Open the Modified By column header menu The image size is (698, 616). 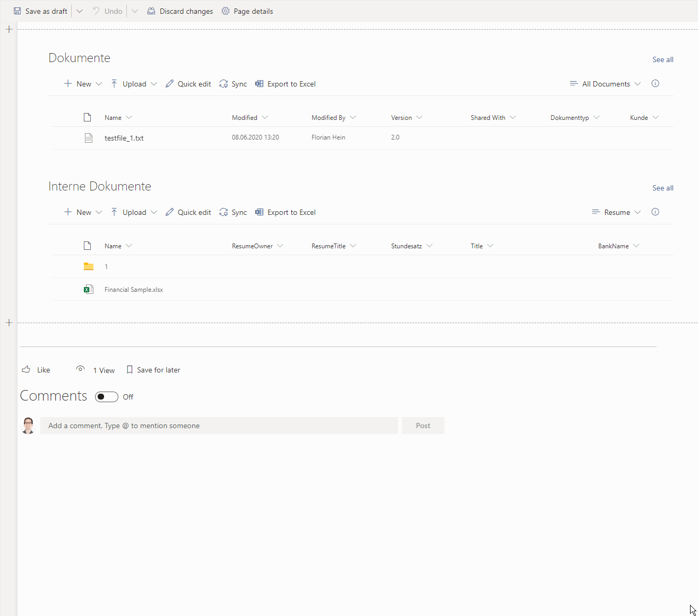pos(334,118)
